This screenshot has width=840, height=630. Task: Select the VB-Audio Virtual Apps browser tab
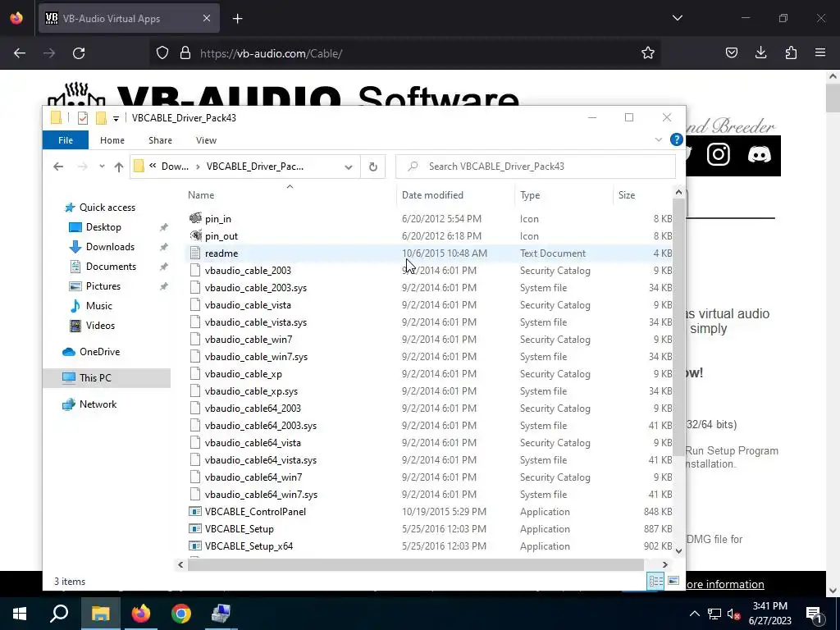pos(129,18)
